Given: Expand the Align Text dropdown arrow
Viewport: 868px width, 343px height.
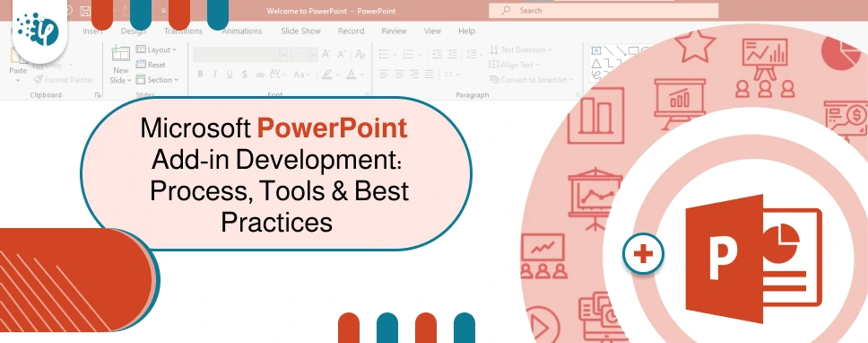Looking at the screenshot, I should point(537,65).
